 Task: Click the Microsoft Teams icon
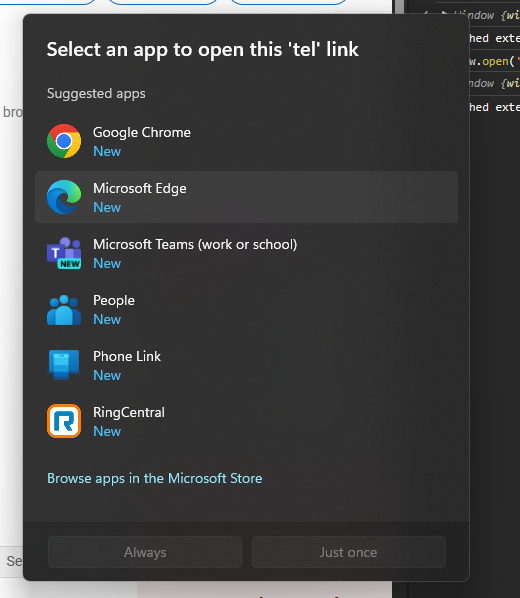tap(64, 253)
